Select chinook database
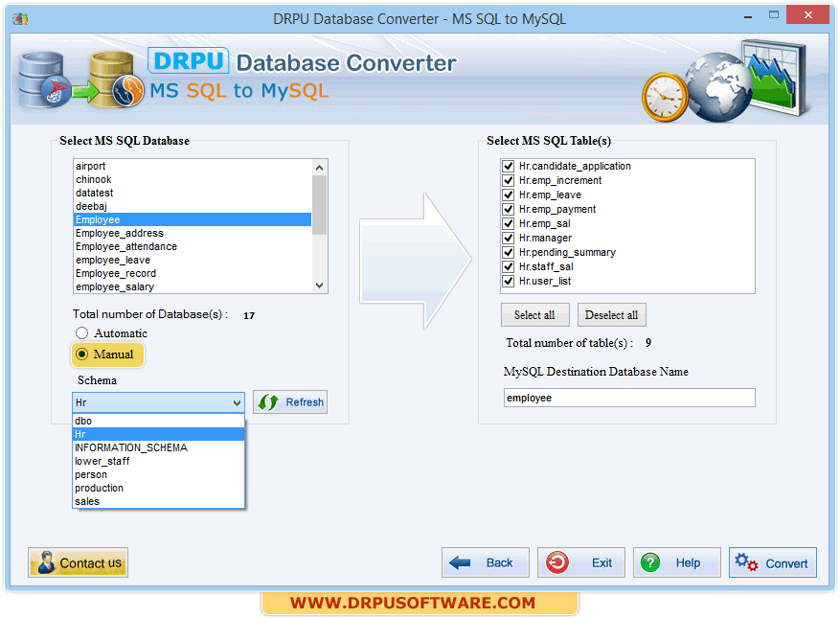This screenshot has width=840, height=618. coord(193,179)
